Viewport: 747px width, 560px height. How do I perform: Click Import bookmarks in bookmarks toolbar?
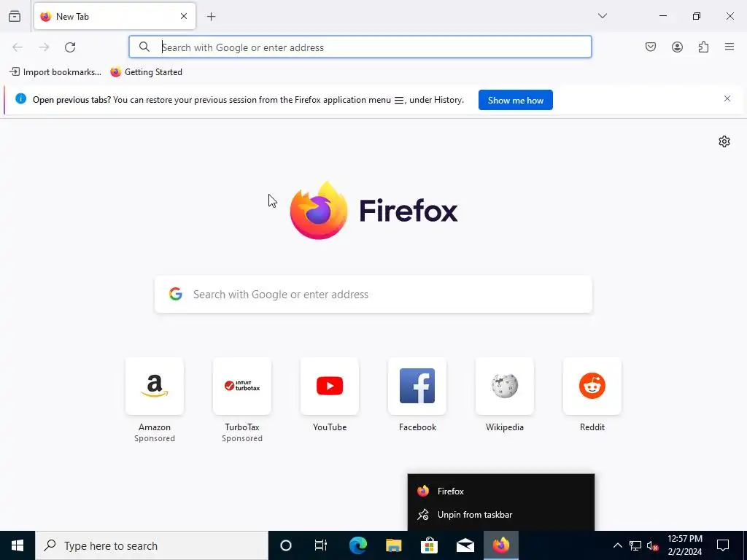55,72
